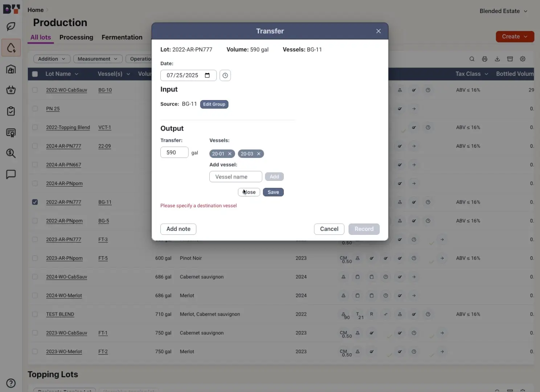Focus the Vessel name input field
This screenshot has width=540, height=392.
(x=236, y=177)
